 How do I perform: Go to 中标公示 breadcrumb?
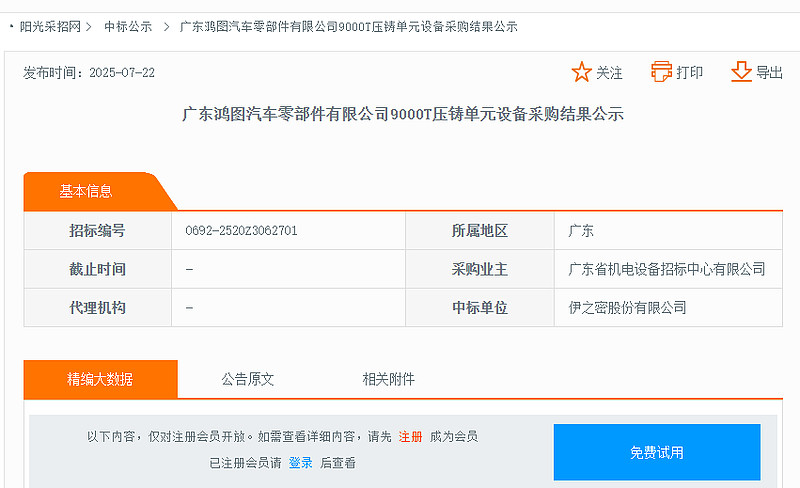pos(128,27)
